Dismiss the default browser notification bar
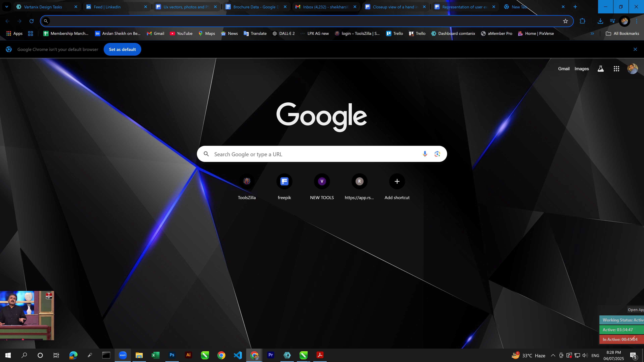The image size is (644, 362). (x=635, y=49)
